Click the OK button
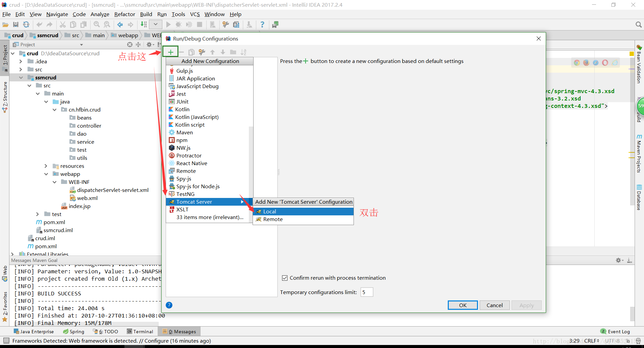 point(463,305)
